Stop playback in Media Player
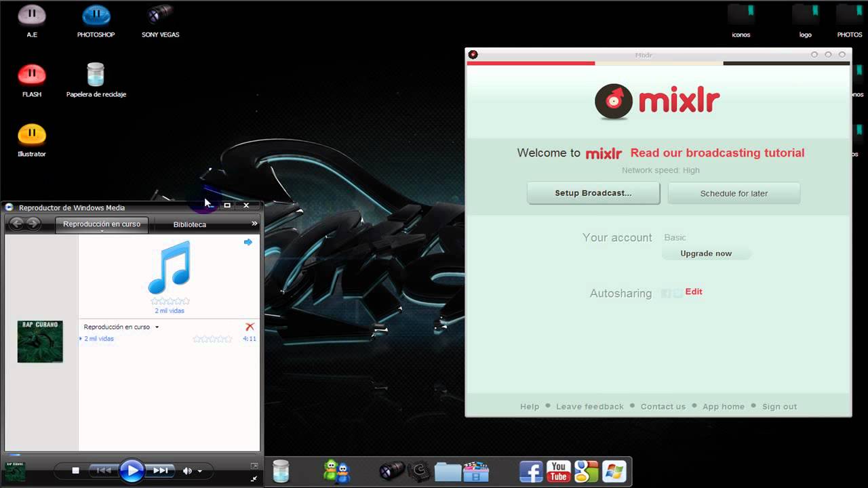The height and width of the screenshot is (488, 868). pyautogui.click(x=76, y=470)
